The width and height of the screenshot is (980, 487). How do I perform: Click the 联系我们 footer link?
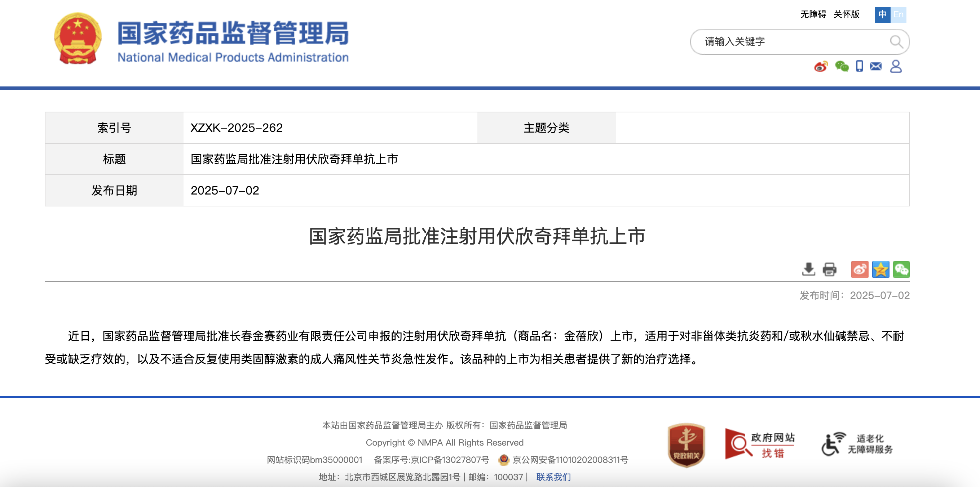(x=553, y=477)
